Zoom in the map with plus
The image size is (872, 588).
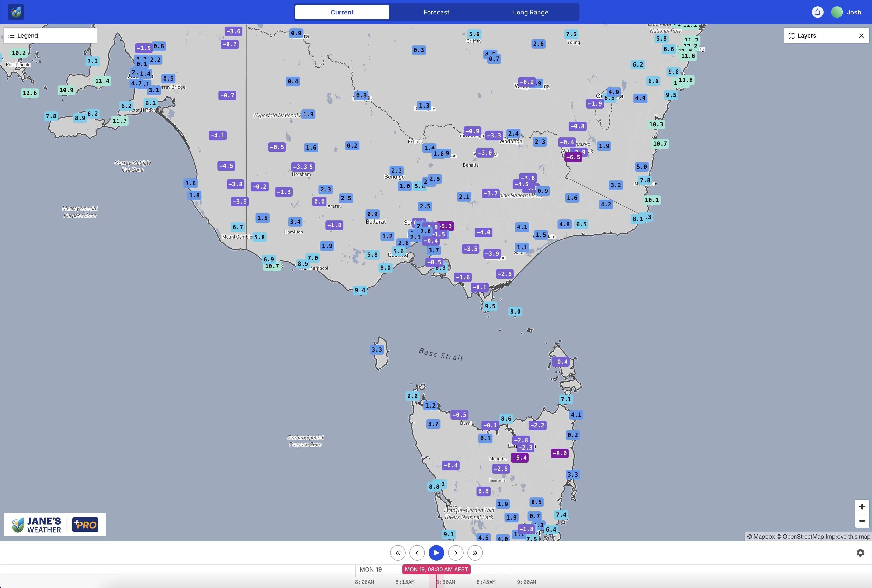coord(862,507)
